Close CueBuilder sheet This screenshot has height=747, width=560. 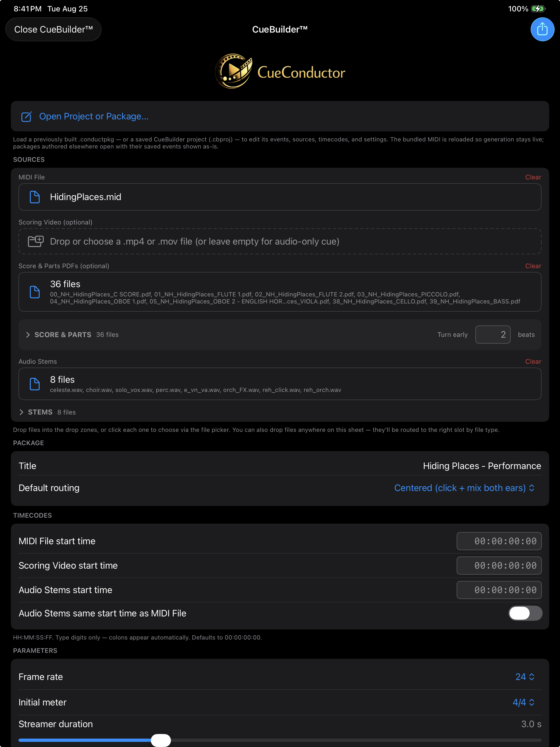pyautogui.click(x=53, y=29)
